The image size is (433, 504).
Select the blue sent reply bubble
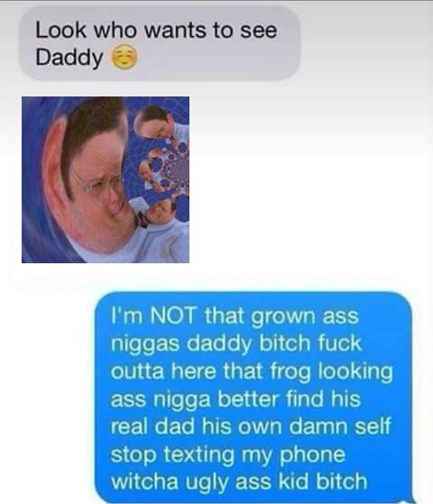click(x=253, y=398)
